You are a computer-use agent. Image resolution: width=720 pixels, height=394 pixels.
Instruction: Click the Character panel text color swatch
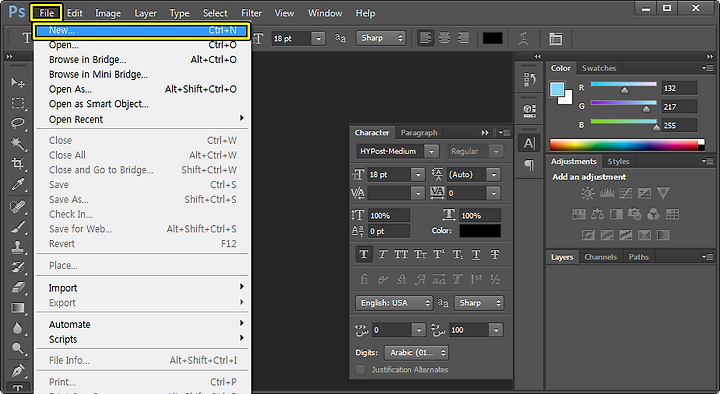[x=480, y=231]
